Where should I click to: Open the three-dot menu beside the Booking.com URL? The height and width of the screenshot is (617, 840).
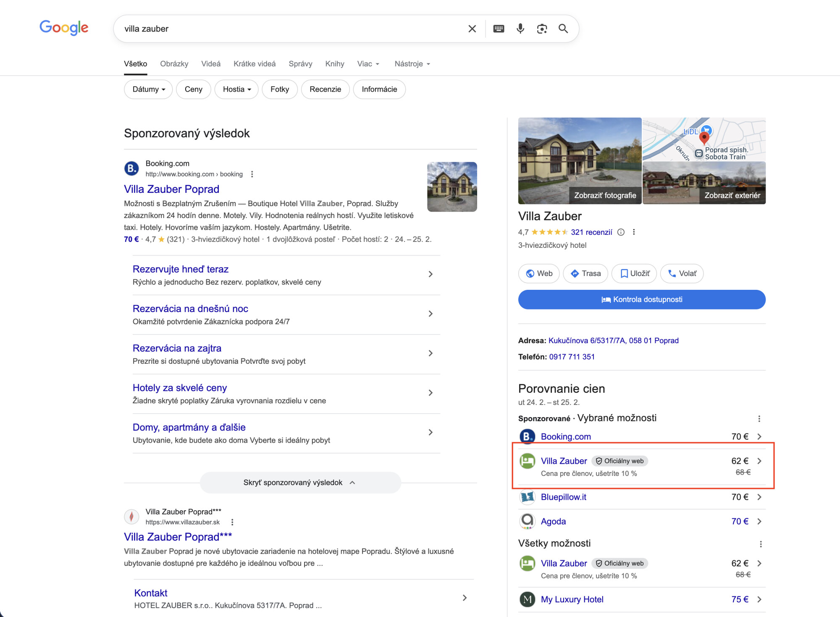pos(252,174)
